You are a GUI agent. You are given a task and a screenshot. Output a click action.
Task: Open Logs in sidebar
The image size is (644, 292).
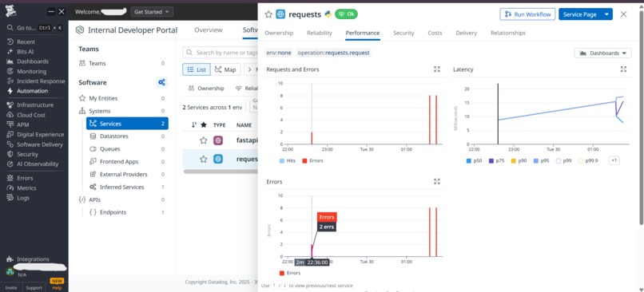(x=23, y=198)
